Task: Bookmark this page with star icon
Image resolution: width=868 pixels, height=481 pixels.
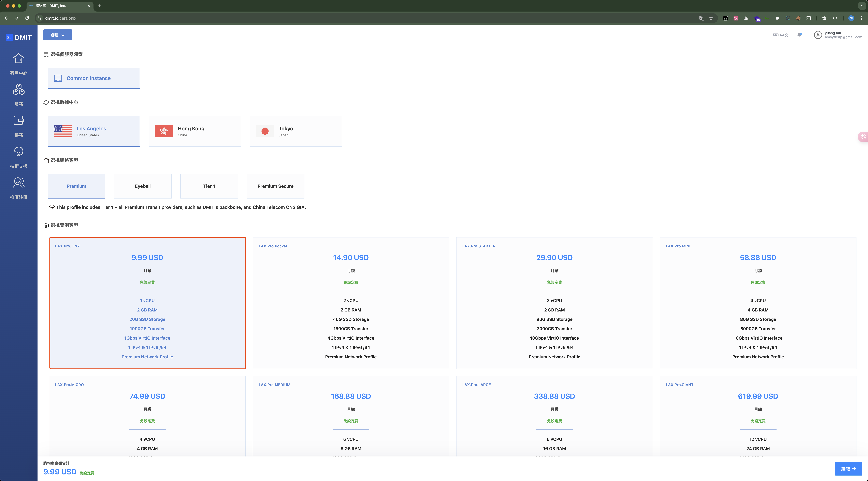Action: tap(711, 18)
